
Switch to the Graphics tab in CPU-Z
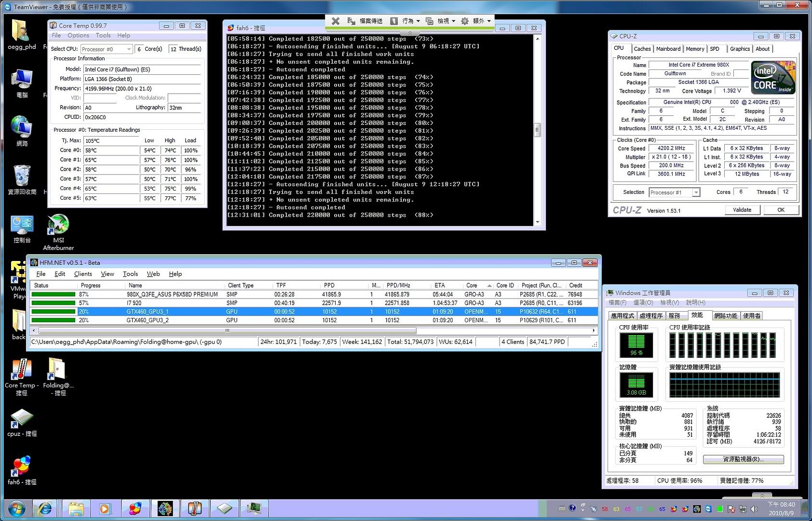(x=740, y=49)
